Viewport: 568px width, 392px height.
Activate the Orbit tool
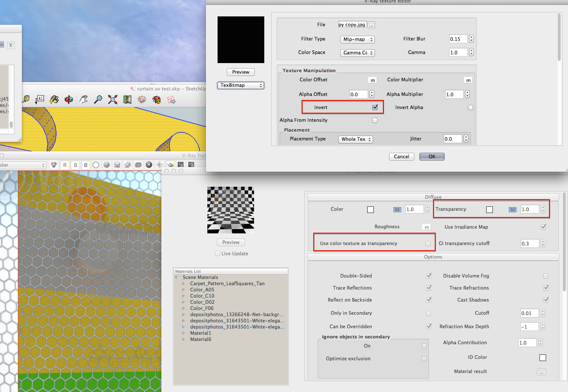point(69,99)
